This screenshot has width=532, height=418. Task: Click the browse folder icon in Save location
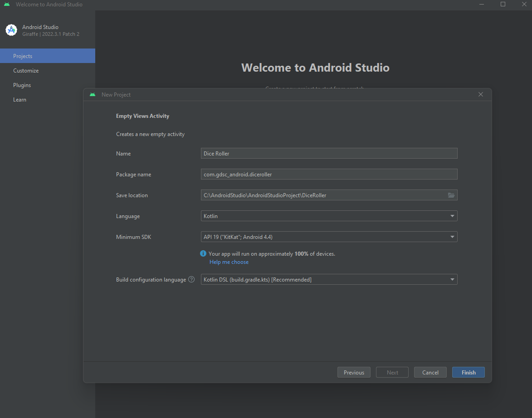pos(451,195)
